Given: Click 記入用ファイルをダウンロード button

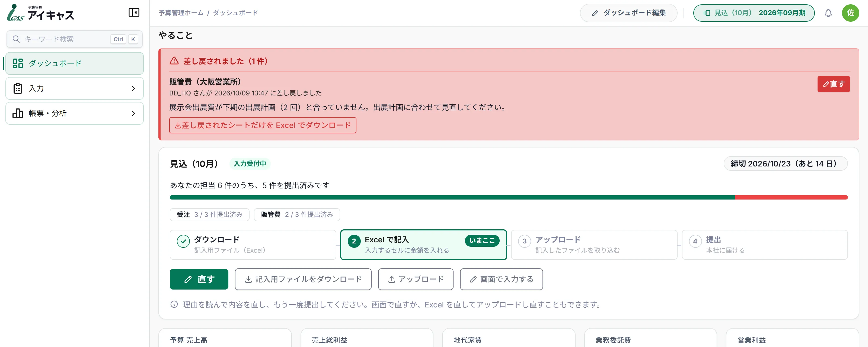Looking at the screenshot, I should pyautogui.click(x=303, y=279).
